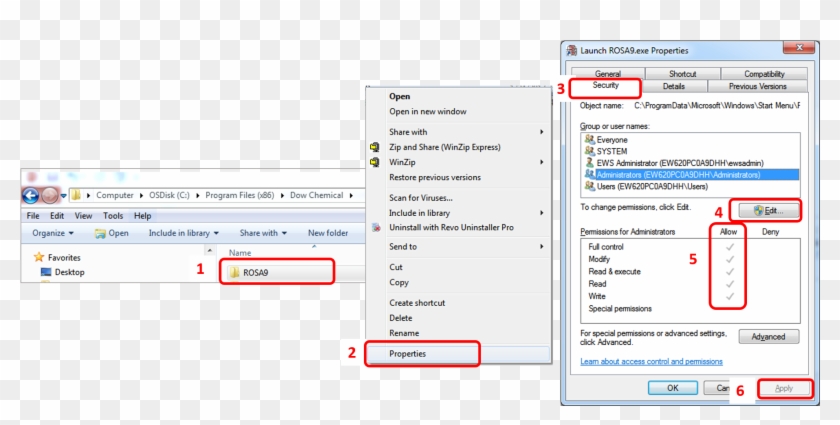This screenshot has width=840, height=425.
Task: Click the Forward navigation arrow in Explorer
Action: tap(49, 195)
